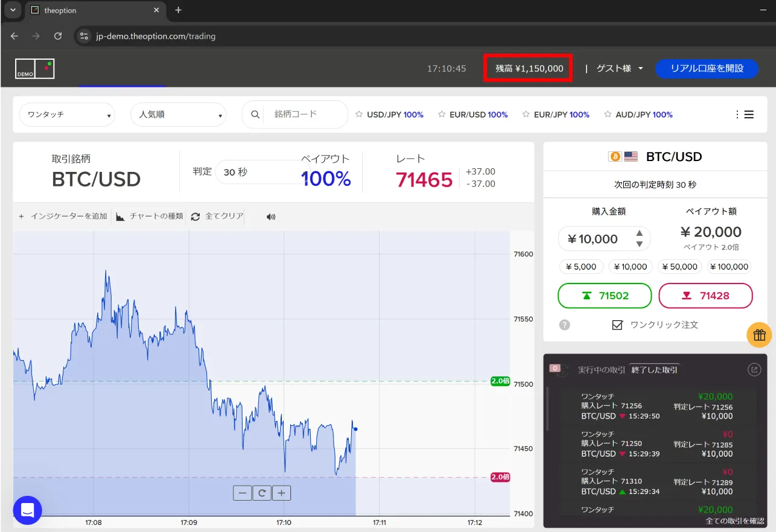Increase purchase amount with up arrow
The height and width of the screenshot is (532, 776).
coord(640,233)
